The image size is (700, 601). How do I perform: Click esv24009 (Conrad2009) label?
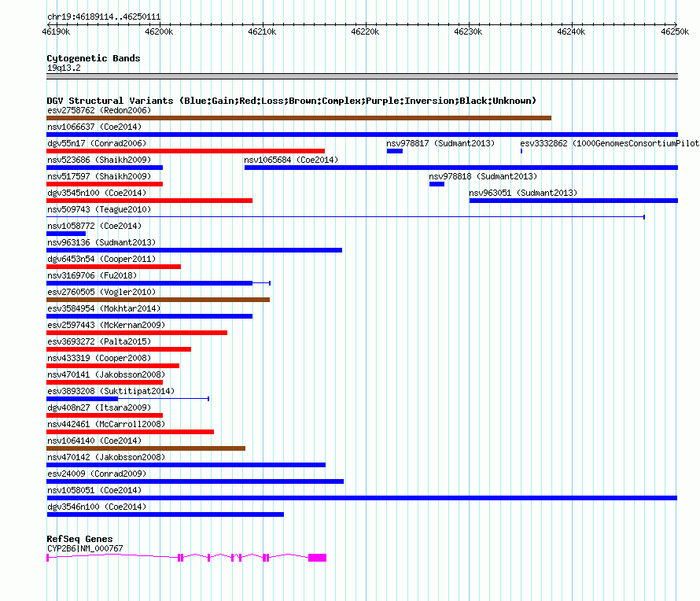pos(97,474)
